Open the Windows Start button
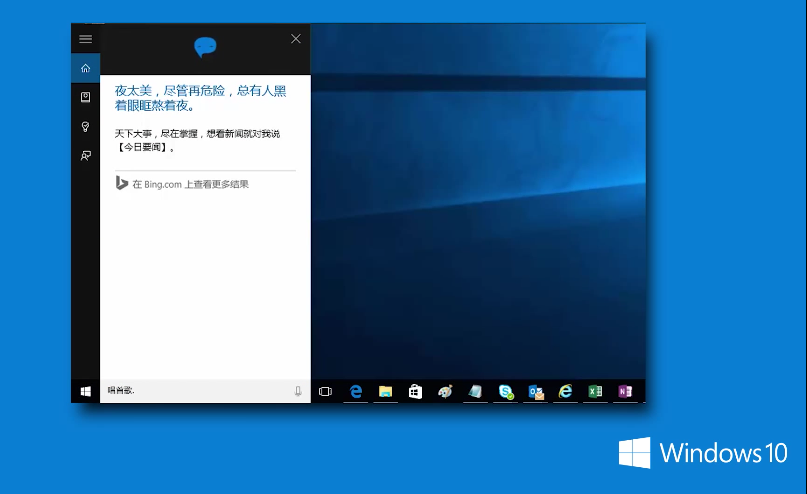 click(85, 391)
